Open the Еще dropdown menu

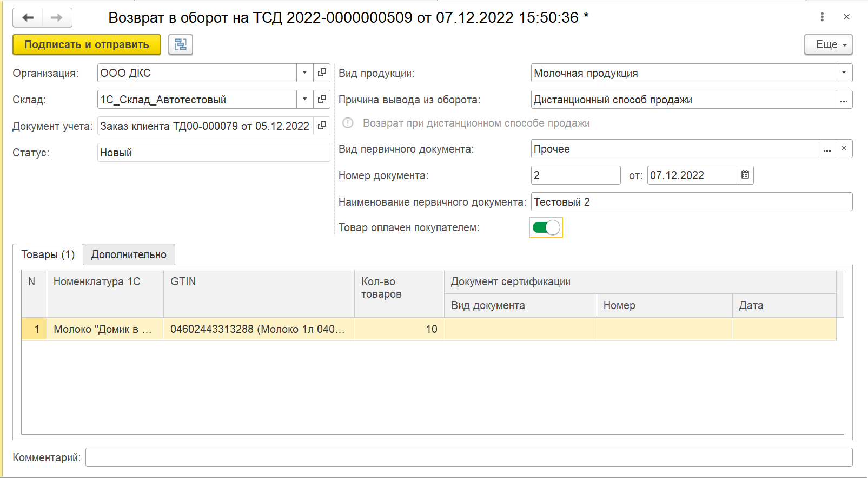pyautogui.click(x=828, y=44)
